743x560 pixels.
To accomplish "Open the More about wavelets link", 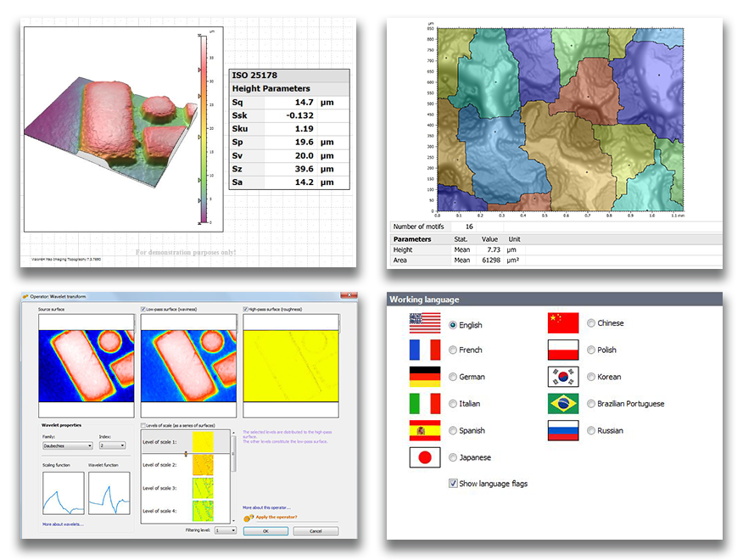I will pos(63,525).
